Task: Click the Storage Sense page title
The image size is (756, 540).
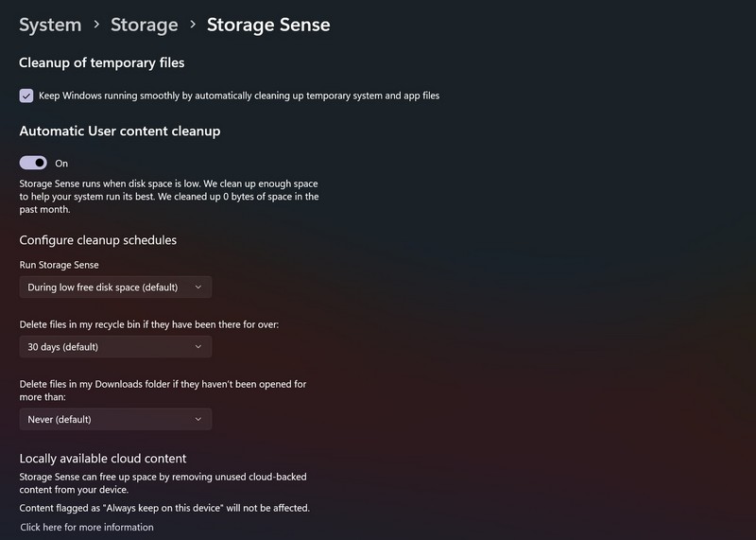Action: 268,25
